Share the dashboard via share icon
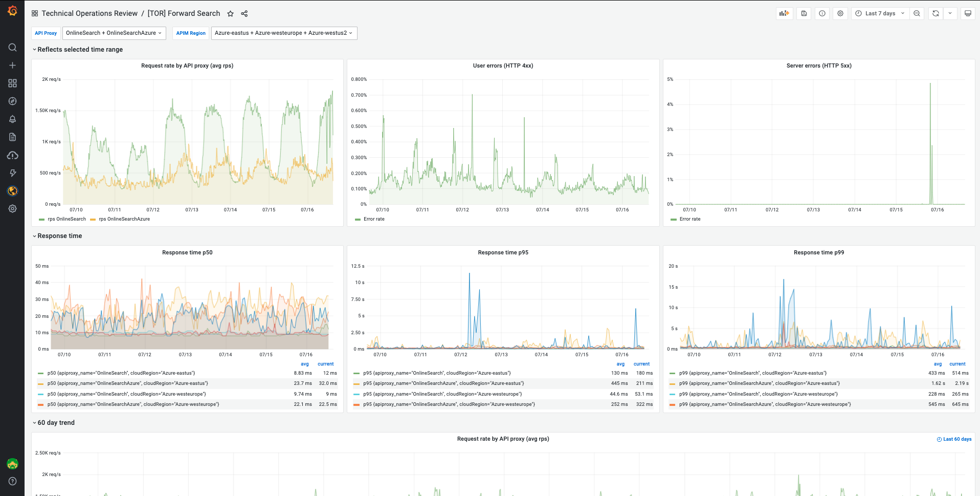Screen dimensions: 980x496 pyautogui.click(x=244, y=14)
